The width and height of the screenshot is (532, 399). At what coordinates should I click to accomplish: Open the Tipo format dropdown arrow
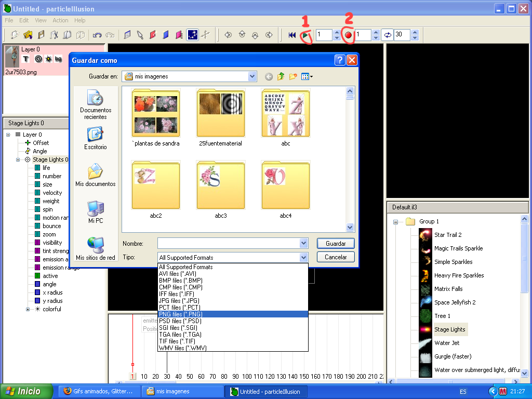point(303,258)
